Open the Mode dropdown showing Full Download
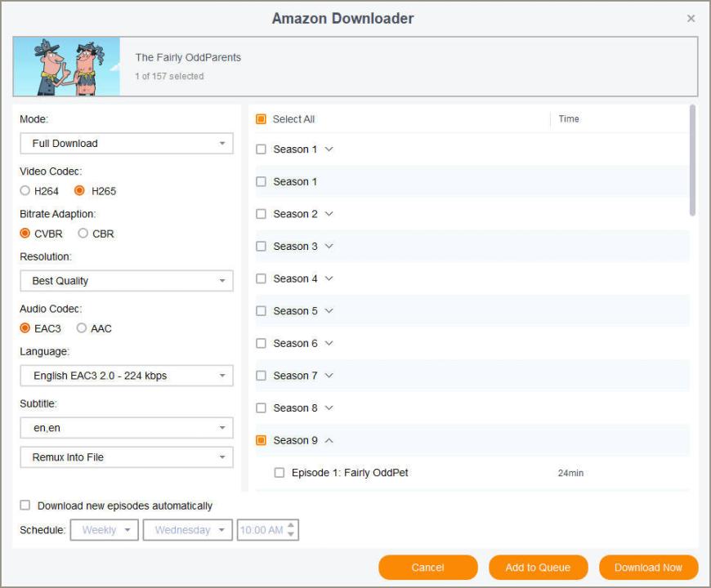 coord(126,144)
